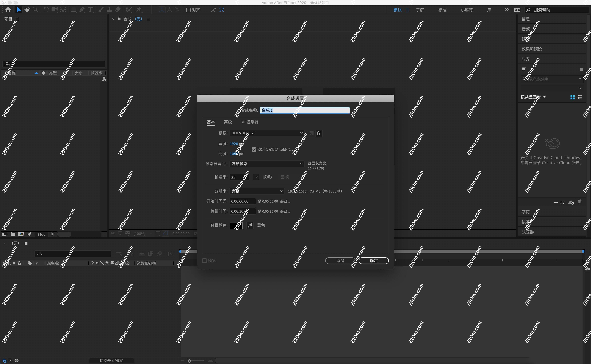Switch to the 小屏幕 workspace
This screenshot has width=591, height=364.
(x=467, y=10)
